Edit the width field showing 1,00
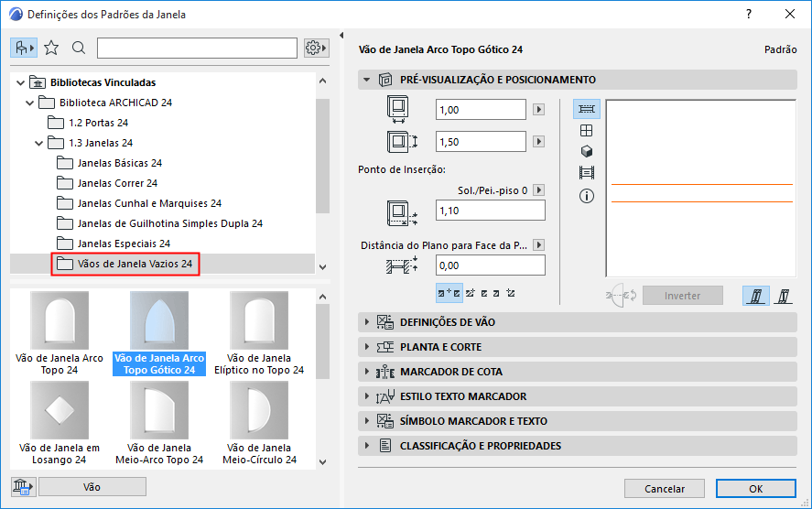This screenshot has width=812, height=509. point(481,110)
